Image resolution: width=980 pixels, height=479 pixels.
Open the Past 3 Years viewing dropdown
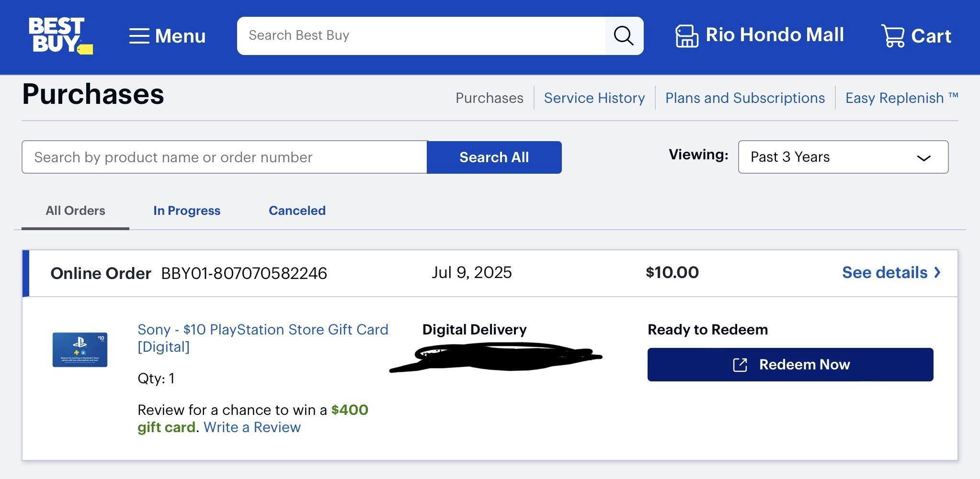tap(843, 157)
